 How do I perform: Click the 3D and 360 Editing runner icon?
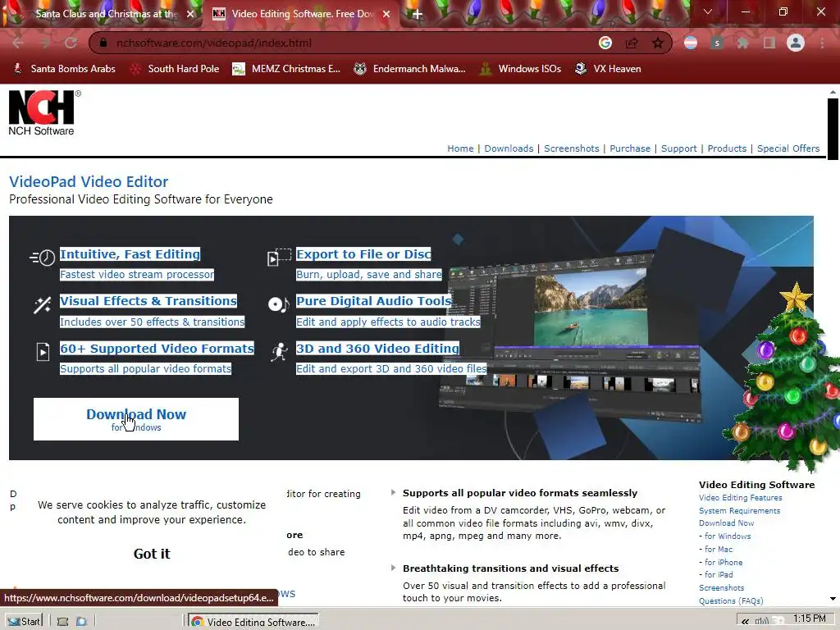[x=279, y=352]
